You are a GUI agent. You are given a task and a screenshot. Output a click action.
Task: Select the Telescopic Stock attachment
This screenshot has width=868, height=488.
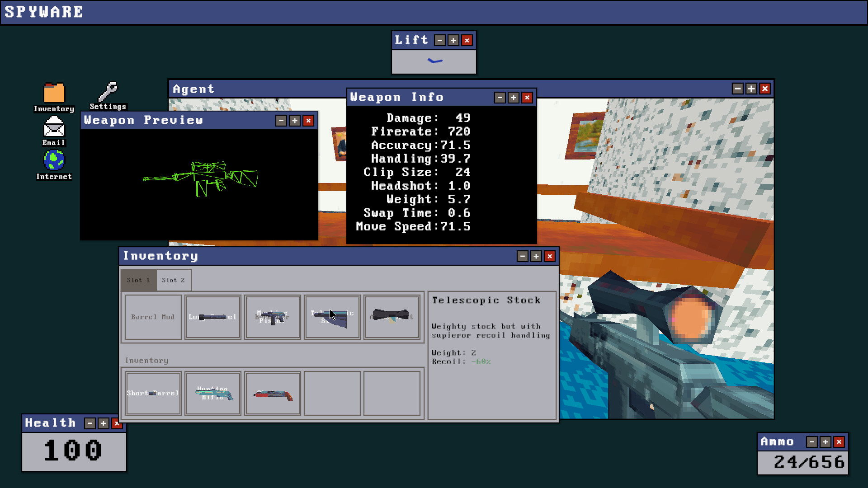click(332, 317)
